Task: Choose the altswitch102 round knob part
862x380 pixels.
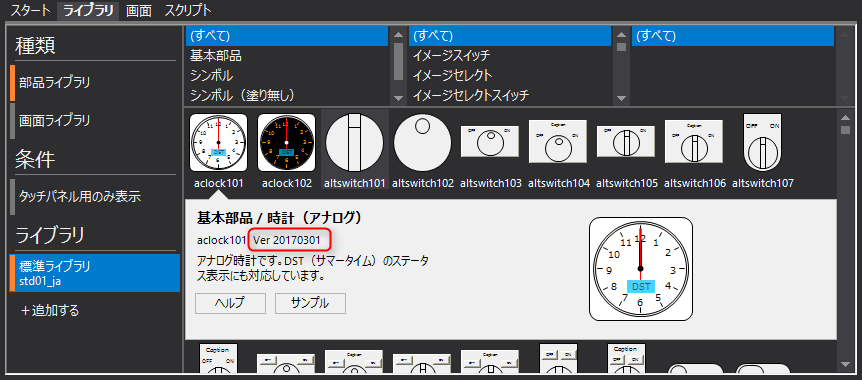Action: [422, 142]
